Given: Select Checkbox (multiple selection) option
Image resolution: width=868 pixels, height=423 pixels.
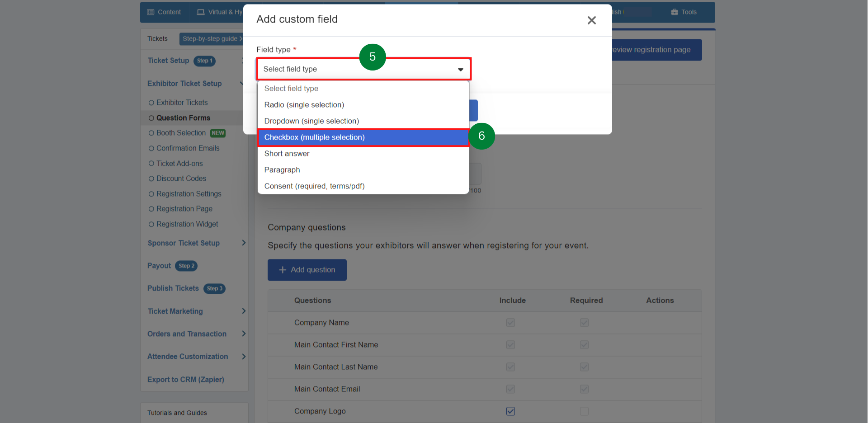Looking at the screenshot, I should [363, 137].
